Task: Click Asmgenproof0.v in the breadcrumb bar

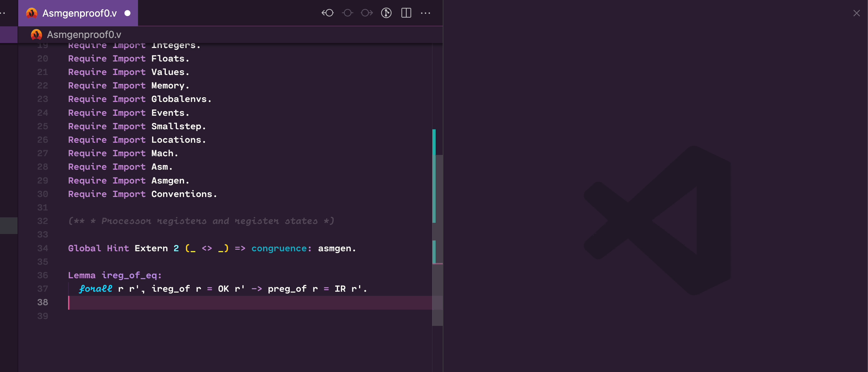Action: click(x=84, y=35)
